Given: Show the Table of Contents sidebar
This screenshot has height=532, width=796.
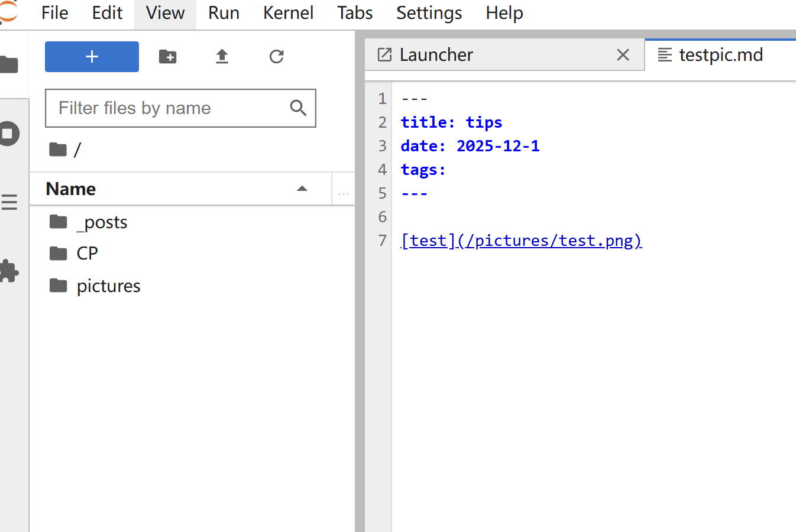Looking at the screenshot, I should (9, 203).
